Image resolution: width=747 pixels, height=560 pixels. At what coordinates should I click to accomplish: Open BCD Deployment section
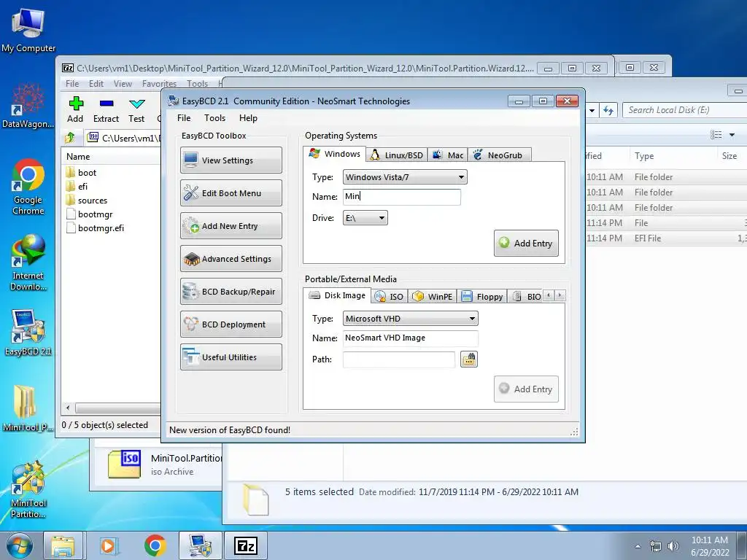pos(231,324)
